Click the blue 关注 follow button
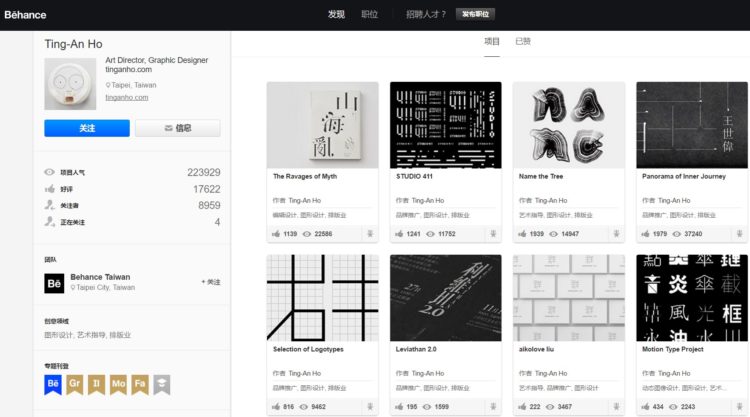Screen dimensions: 750x417 [x=87, y=128]
